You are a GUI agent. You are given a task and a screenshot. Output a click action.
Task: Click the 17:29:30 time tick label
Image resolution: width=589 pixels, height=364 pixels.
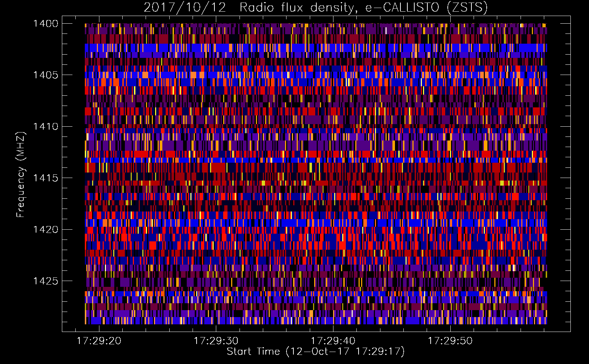tap(216, 341)
